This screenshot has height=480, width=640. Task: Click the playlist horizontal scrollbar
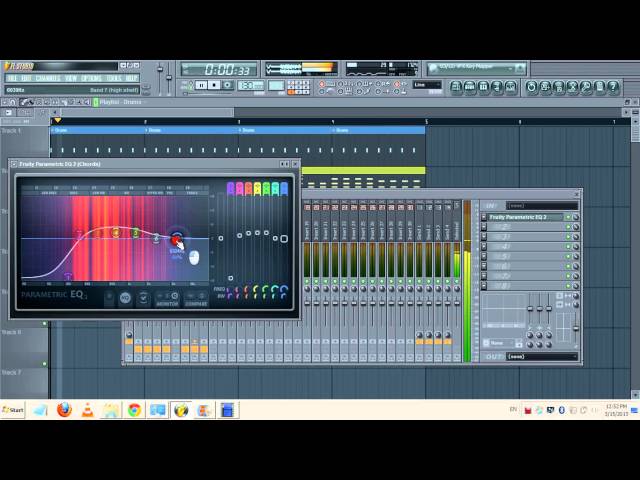pyautogui.click(x=147, y=112)
